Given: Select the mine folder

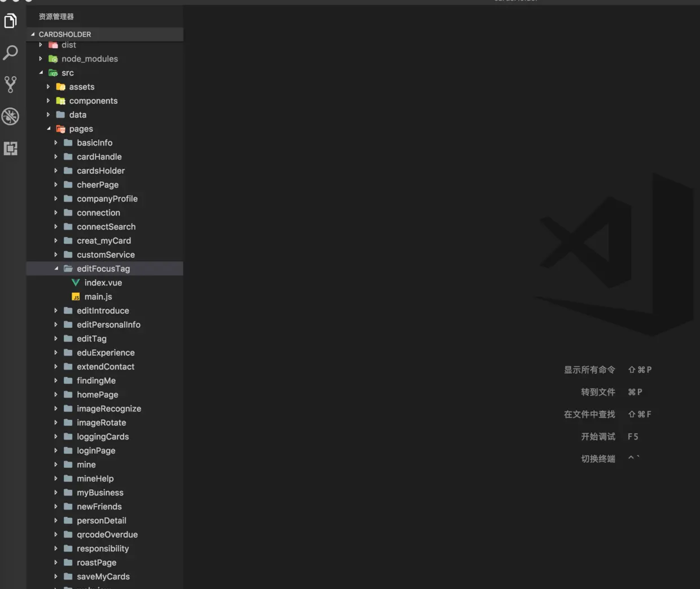Looking at the screenshot, I should pyautogui.click(x=105, y=464).
